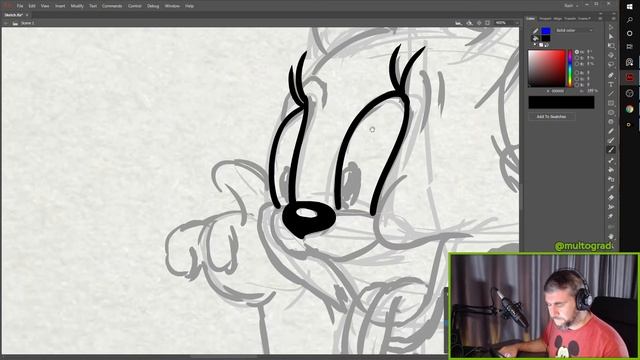
Task: Select the Eyedropper tool
Action: [611, 189]
